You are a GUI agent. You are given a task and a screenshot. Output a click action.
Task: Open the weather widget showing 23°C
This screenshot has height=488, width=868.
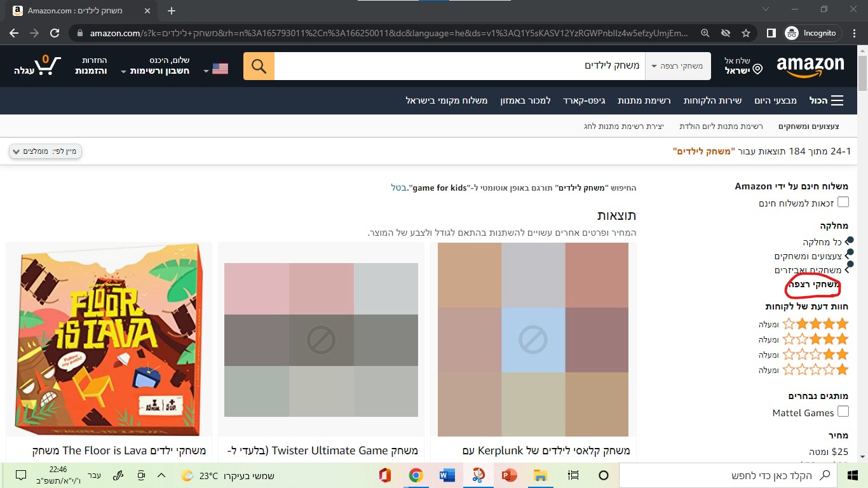pos(227,475)
